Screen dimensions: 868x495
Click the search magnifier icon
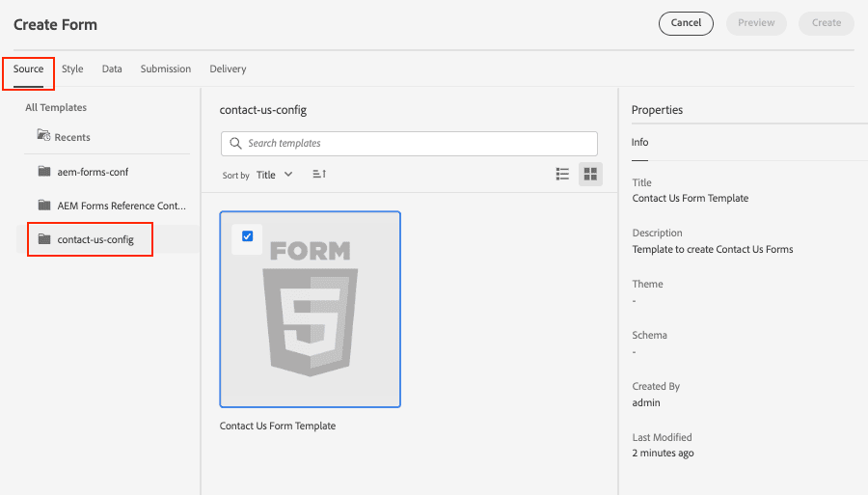click(235, 144)
